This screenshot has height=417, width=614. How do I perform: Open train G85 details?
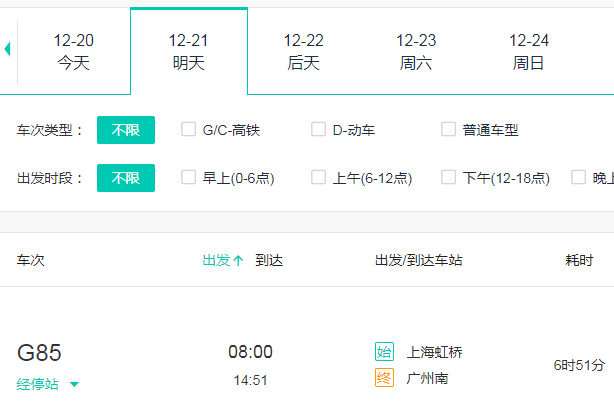[40, 352]
